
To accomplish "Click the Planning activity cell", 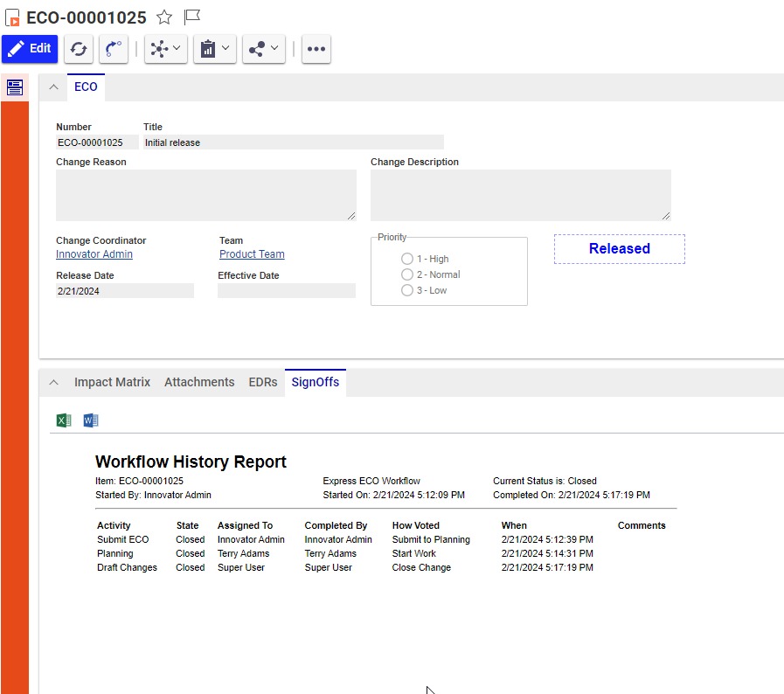I will [115, 553].
